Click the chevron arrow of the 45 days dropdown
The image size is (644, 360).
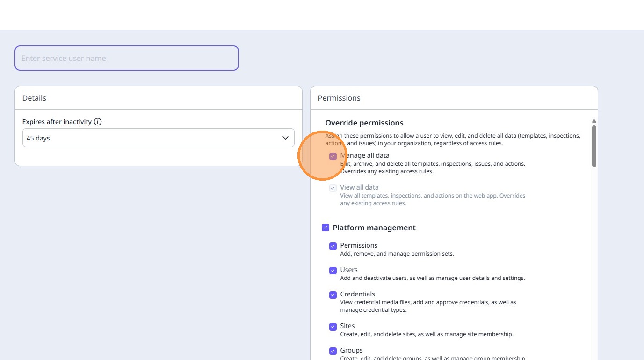(285, 138)
